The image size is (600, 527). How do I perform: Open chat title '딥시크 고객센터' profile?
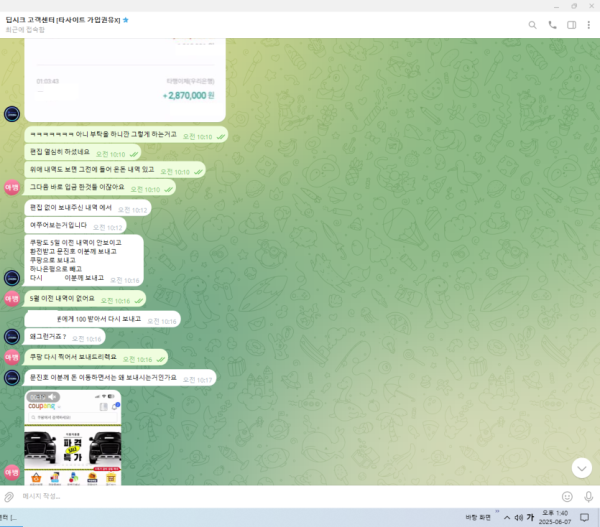(x=63, y=20)
